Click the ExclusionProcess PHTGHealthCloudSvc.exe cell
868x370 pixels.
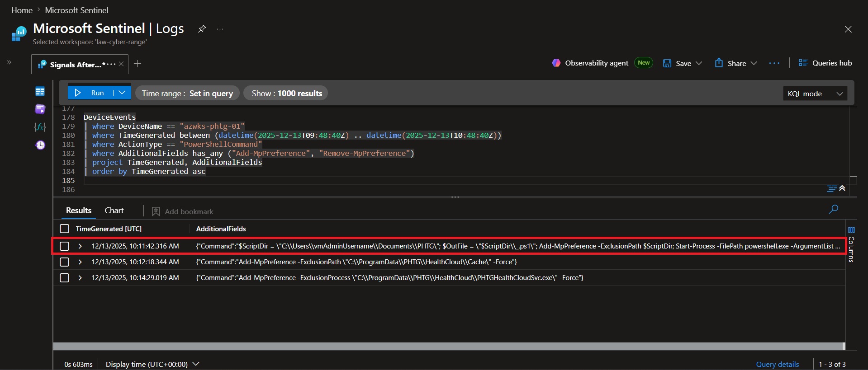389,278
